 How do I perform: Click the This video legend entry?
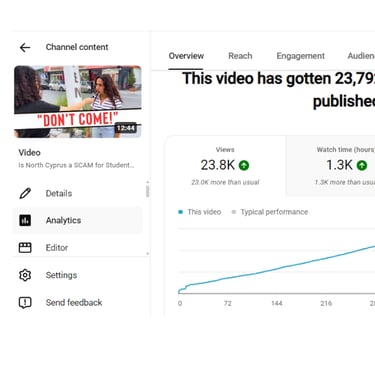[200, 212]
